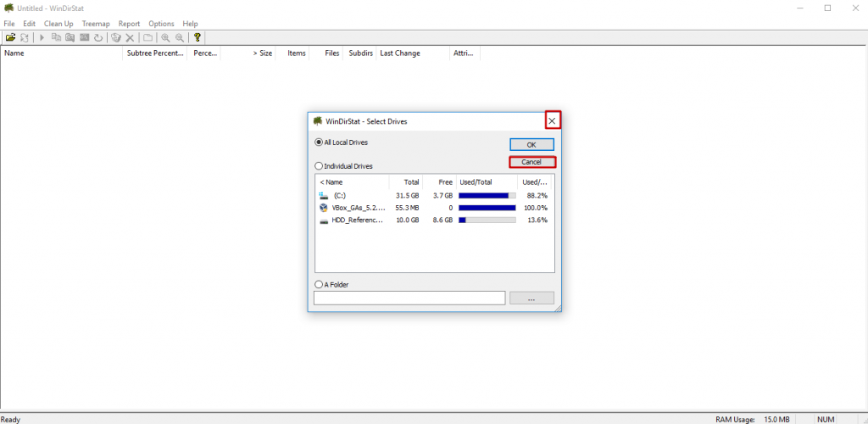Click the Explorer Here toolbar icon
Screen dimensions: 868x424
70,37
